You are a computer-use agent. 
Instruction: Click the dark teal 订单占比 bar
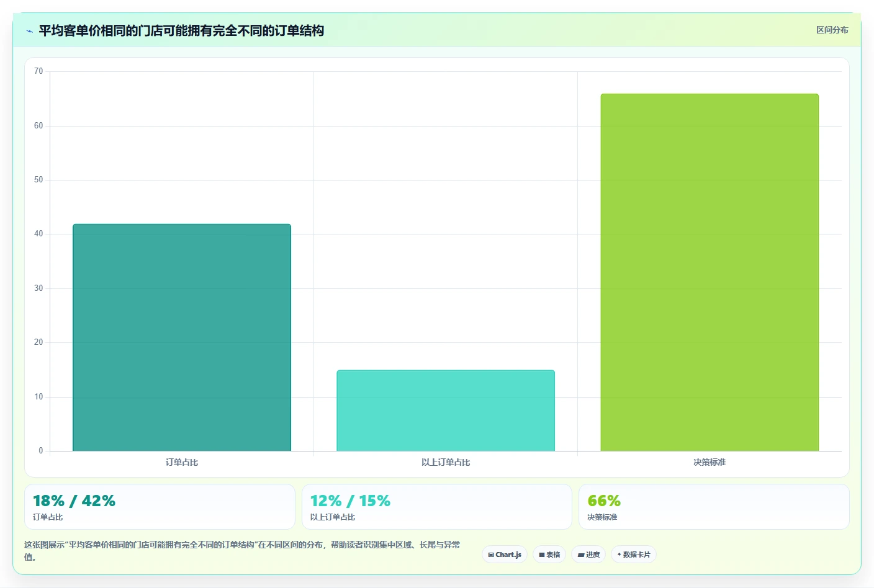point(182,337)
